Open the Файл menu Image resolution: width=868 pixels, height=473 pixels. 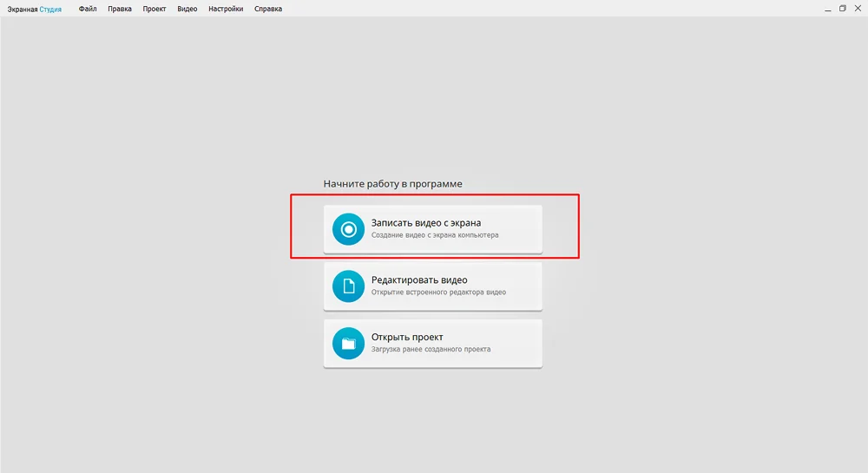coord(87,9)
